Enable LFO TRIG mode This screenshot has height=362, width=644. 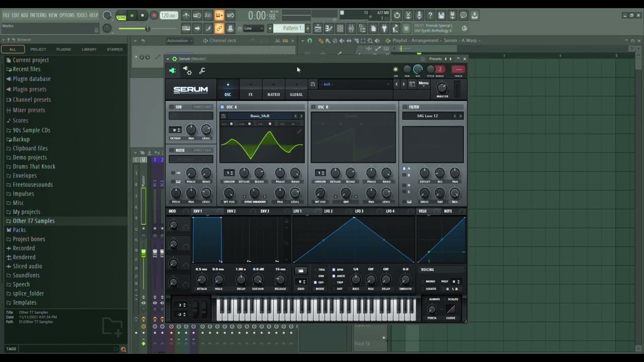315,270
